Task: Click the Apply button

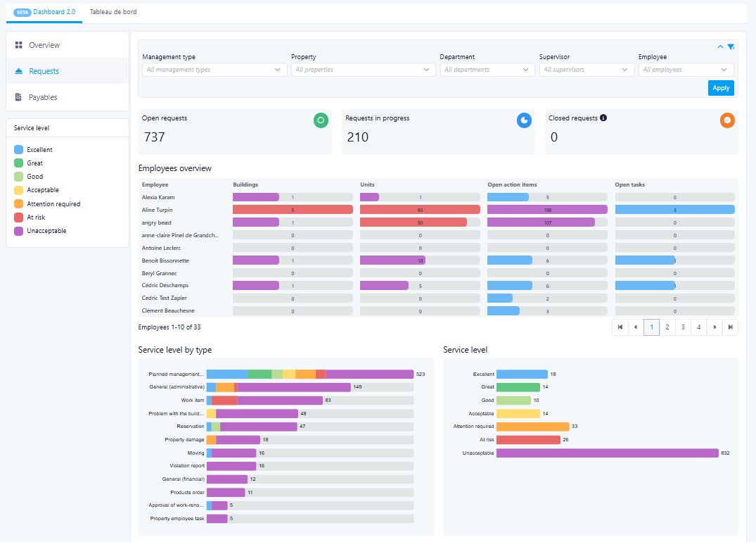Action: 721,88
